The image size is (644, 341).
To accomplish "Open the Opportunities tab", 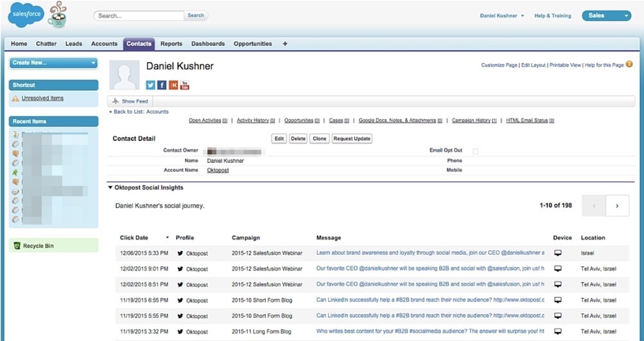I will tap(253, 44).
